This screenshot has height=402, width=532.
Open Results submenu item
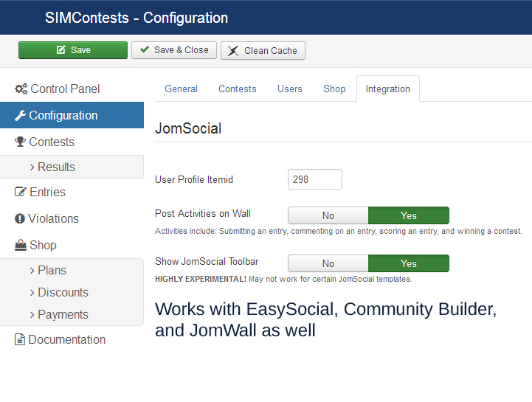[72, 167]
